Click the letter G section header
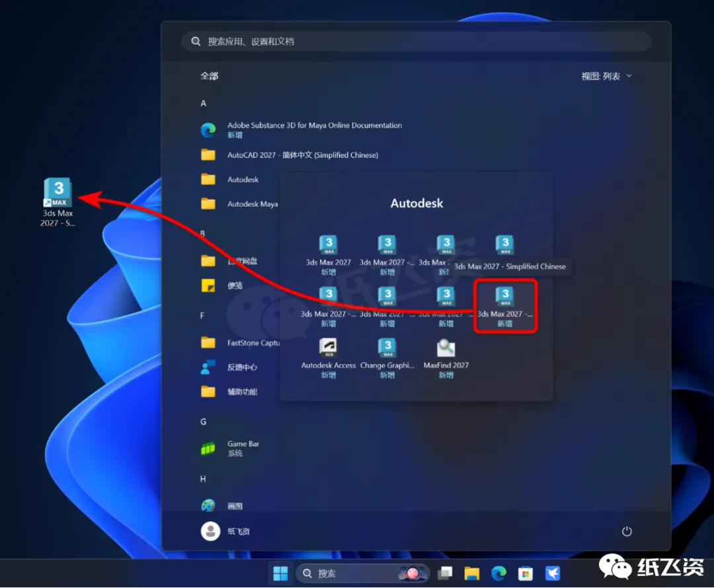Image resolution: width=714 pixels, height=588 pixels. [204, 422]
